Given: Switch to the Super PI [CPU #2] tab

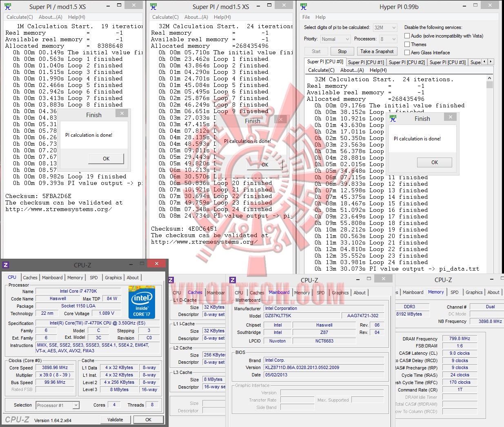Looking at the screenshot, I should (x=406, y=62).
